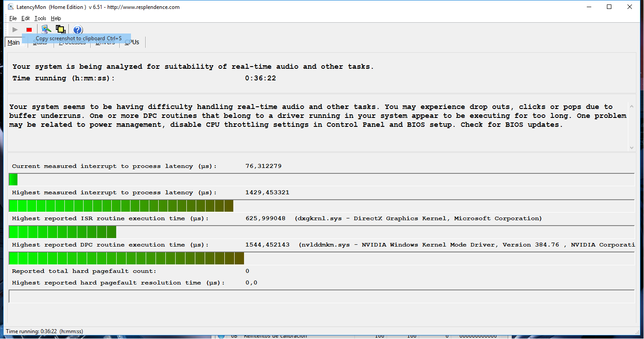The image size is (644, 339).
Task: Click the current interrupt to process latency bar
Action: pos(321,180)
